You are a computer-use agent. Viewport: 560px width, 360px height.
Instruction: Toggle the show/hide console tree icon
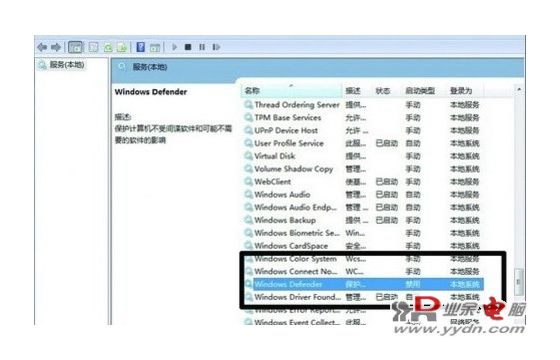(x=75, y=47)
